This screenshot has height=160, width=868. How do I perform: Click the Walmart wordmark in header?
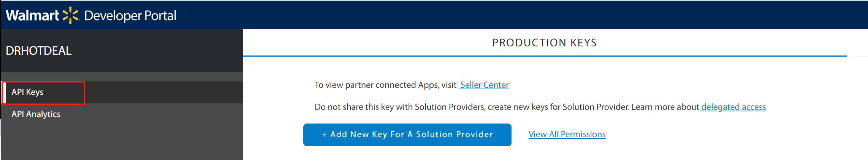coord(32,16)
